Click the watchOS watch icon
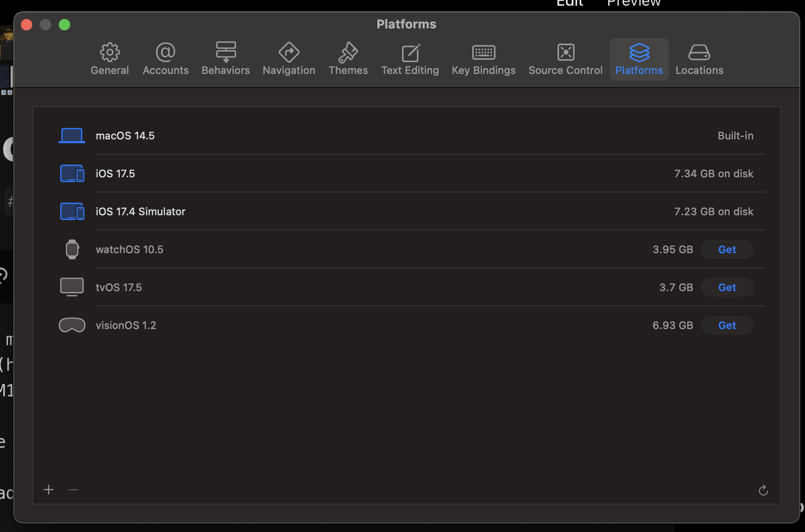The image size is (805, 532). click(x=72, y=249)
